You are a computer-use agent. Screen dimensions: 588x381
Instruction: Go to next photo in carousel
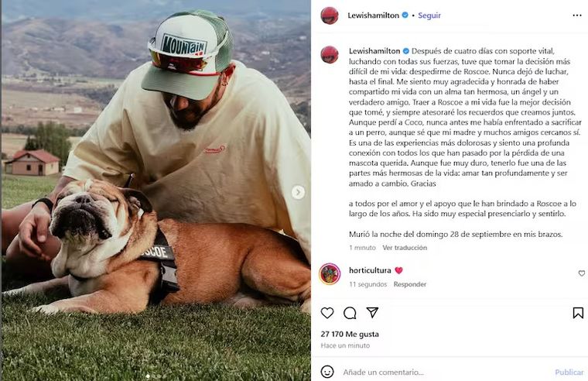click(x=298, y=192)
